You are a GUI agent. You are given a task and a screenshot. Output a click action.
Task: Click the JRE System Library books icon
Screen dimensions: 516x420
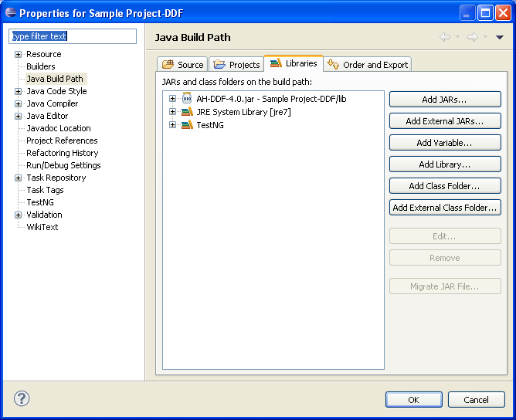[x=187, y=112]
